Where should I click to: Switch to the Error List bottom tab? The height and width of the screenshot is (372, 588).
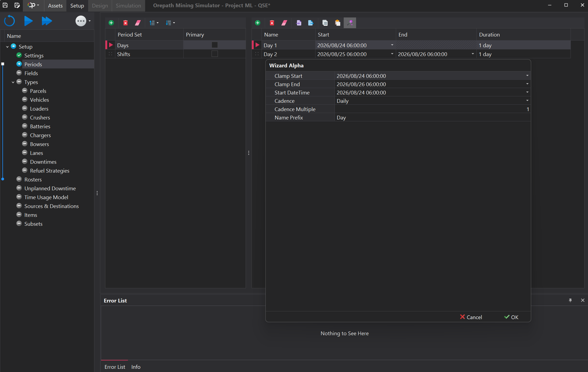(x=115, y=367)
